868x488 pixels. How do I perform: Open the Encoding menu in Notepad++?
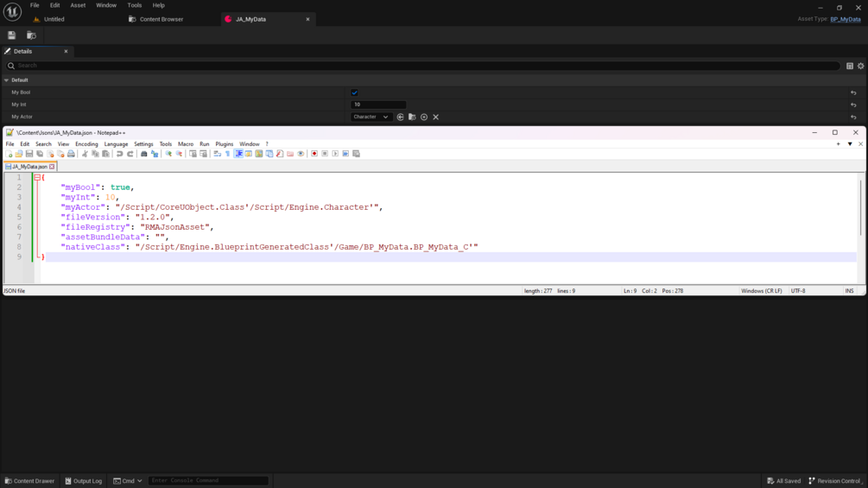[x=86, y=144]
